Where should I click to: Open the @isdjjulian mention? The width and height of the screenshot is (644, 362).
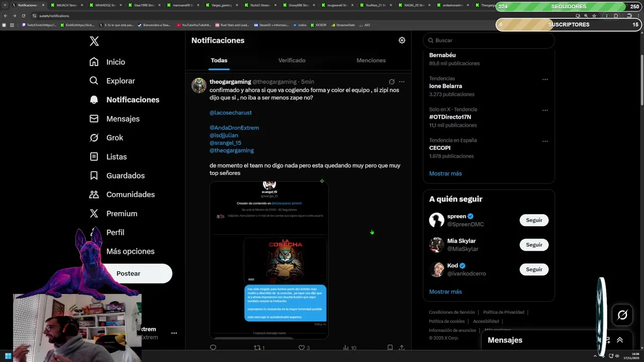pos(224,135)
